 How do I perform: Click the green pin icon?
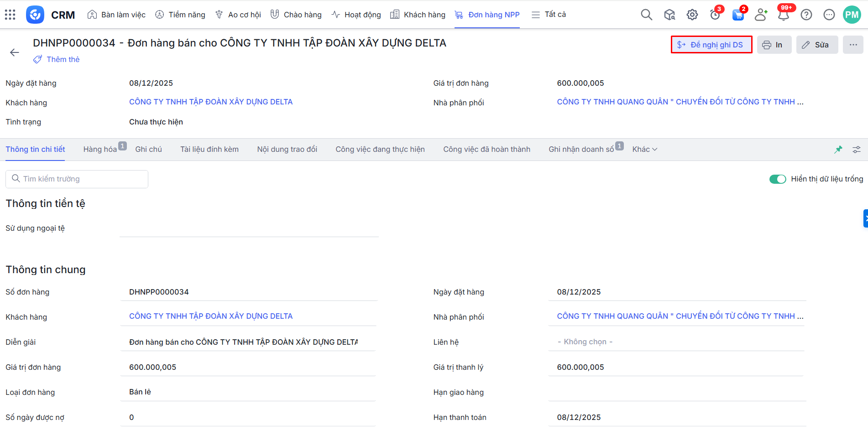pyautogui.click(x=838, y=150)
